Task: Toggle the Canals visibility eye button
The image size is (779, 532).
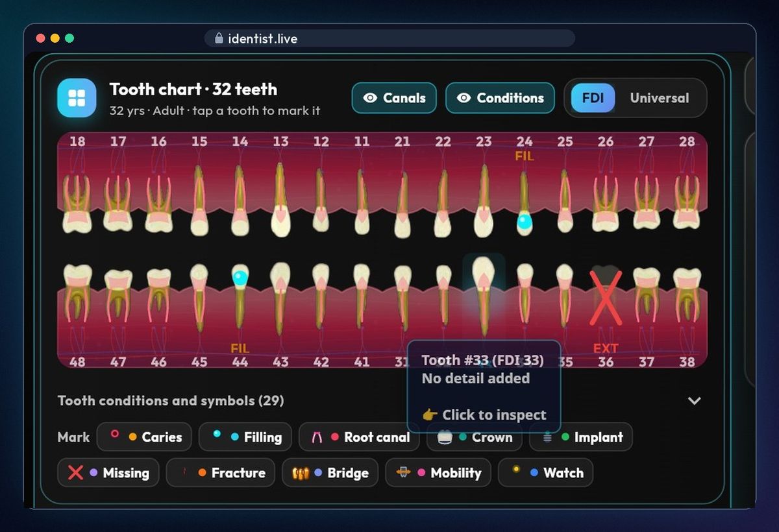Action: 394,98
